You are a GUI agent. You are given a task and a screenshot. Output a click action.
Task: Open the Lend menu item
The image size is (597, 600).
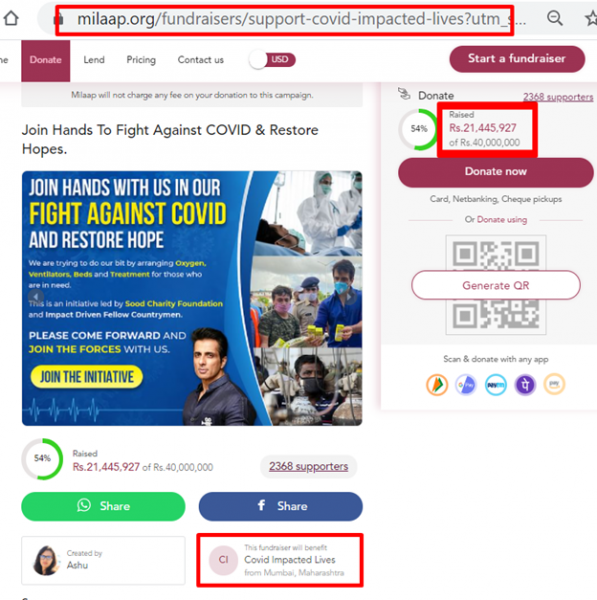coord(94,60)
